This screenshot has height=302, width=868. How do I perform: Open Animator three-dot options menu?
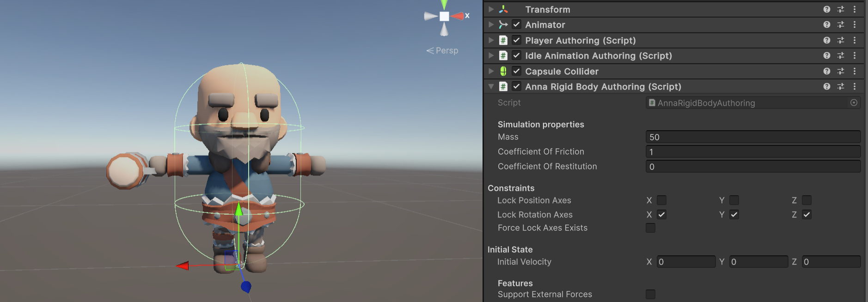[x=855, y=24]
